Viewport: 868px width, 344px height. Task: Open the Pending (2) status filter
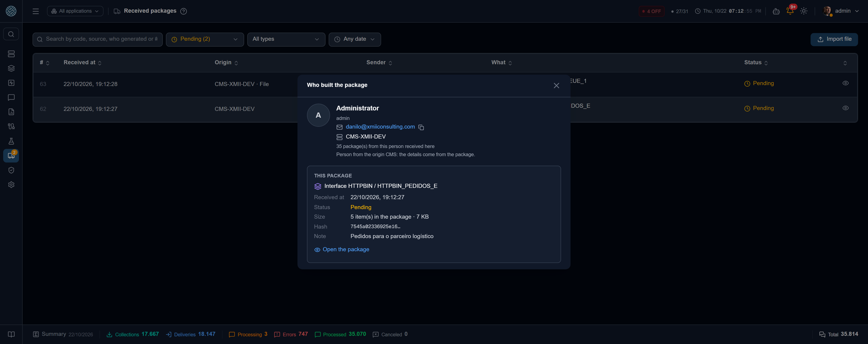pyautogui.click(x=205, y=39)
